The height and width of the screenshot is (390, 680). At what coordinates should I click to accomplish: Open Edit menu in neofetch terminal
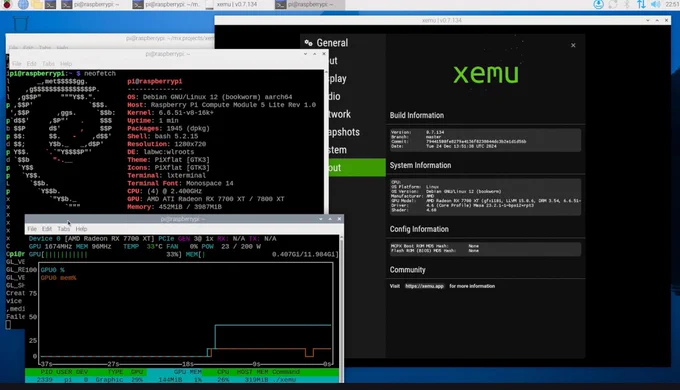[x=31, y=64]
